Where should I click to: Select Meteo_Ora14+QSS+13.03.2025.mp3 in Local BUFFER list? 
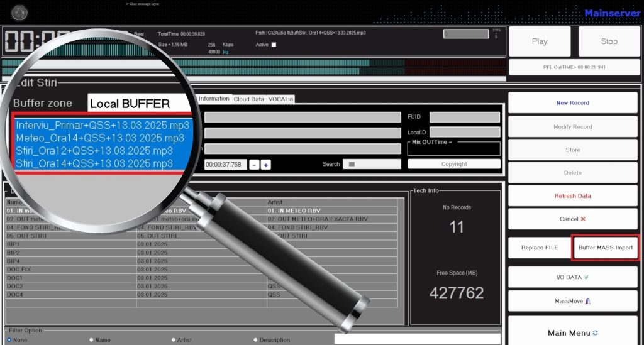(101, 138)
